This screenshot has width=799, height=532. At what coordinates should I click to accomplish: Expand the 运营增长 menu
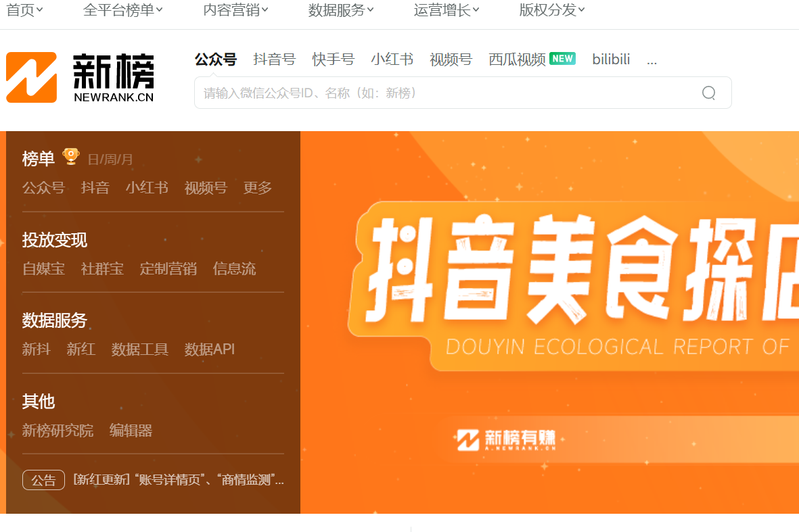[x=447, y=10]
